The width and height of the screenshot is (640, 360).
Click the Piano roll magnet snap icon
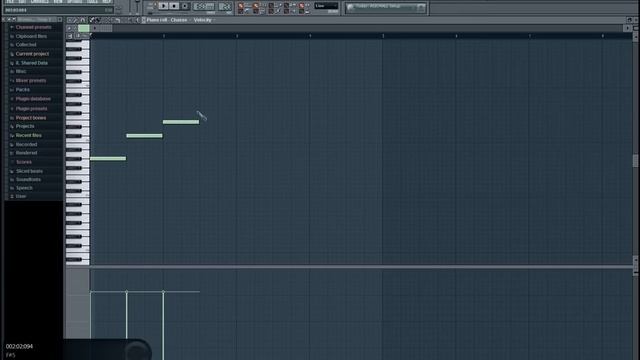[x=83, y=20]
